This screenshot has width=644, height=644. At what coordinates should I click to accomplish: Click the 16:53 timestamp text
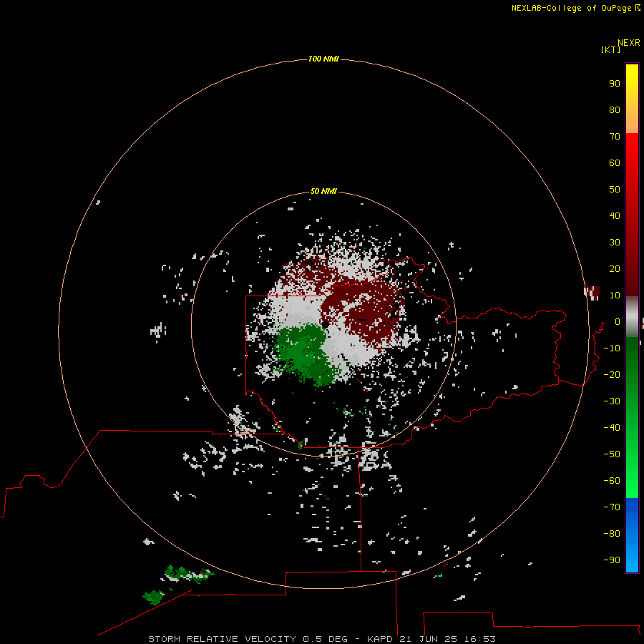(x=479, y=639)
